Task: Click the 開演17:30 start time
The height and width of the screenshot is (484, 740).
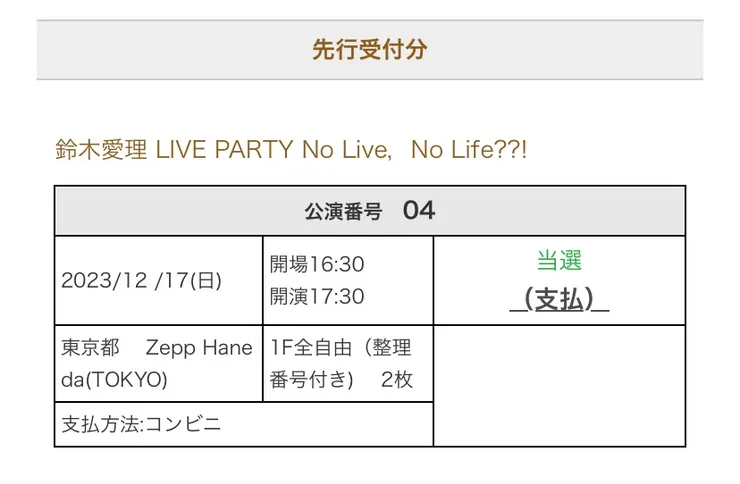Action: (x=317, y=296)
